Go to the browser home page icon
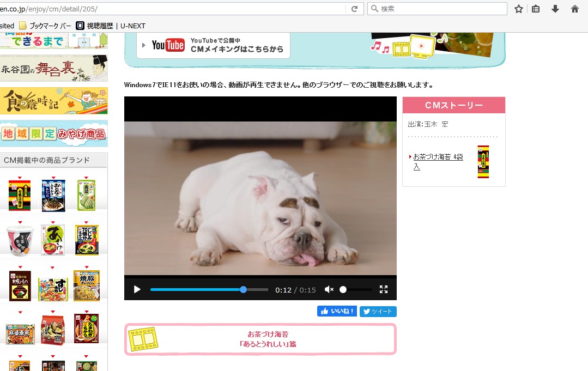Screen dimensions: 588x371 click(574, 9)
